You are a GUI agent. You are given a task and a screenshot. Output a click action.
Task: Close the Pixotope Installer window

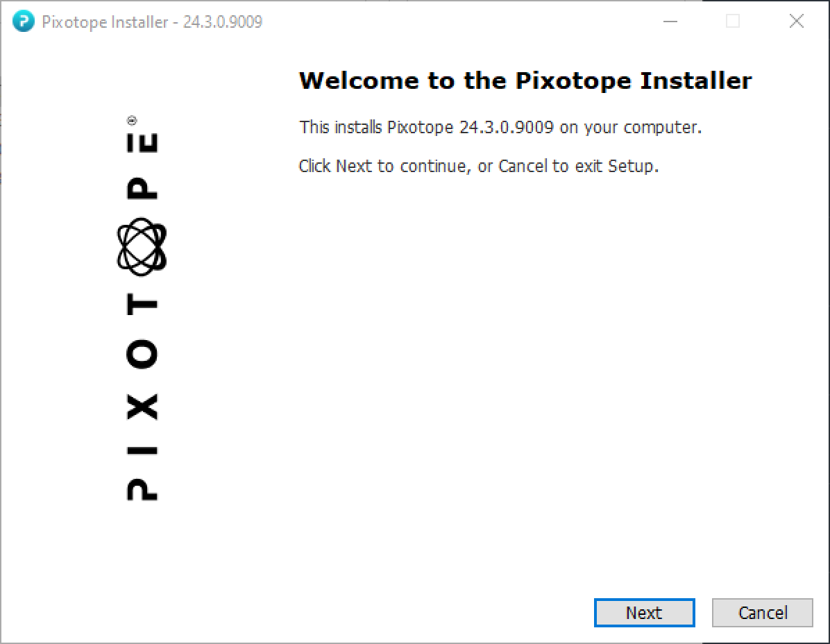tap(797, 22)
